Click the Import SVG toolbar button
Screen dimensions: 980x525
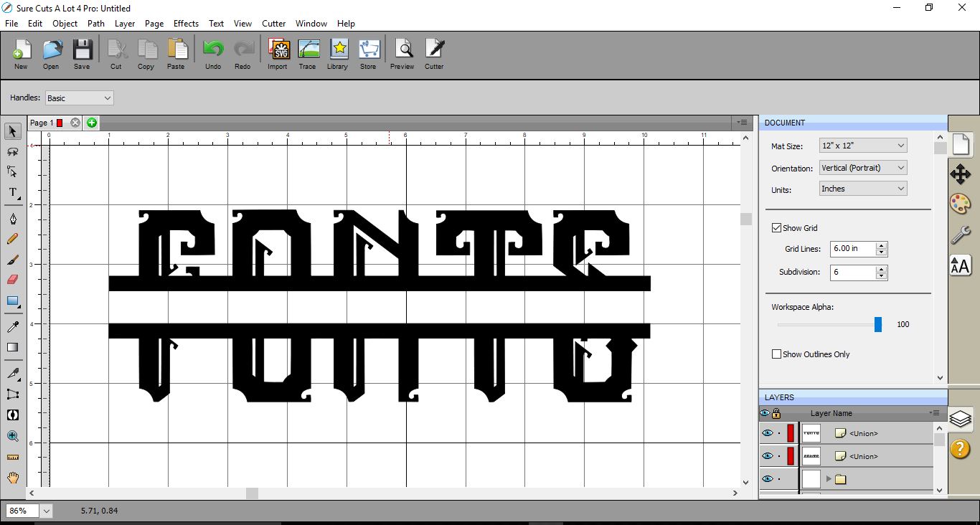278,55
